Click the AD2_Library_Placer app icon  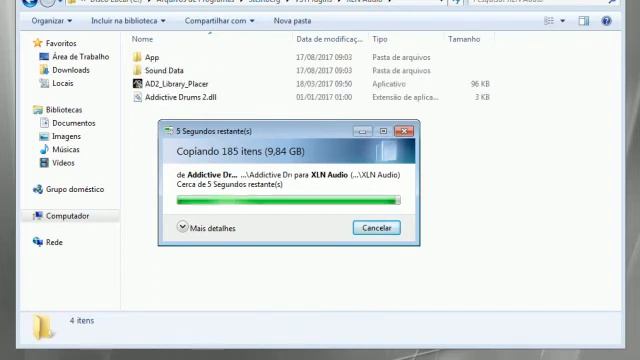[x=138, y=84]
